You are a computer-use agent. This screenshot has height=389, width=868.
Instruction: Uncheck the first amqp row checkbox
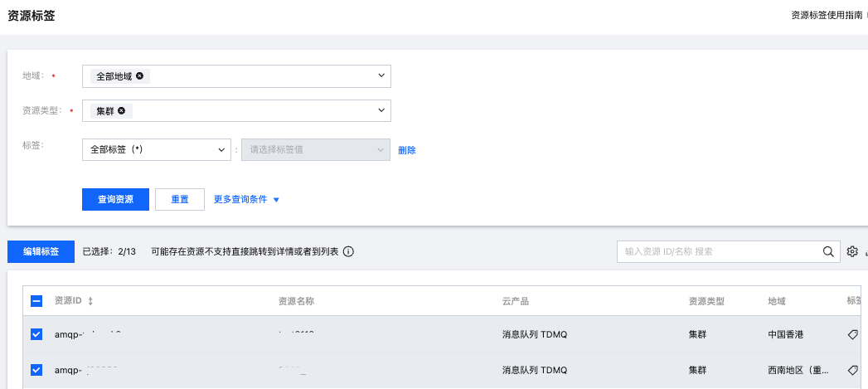click(36, 335)
